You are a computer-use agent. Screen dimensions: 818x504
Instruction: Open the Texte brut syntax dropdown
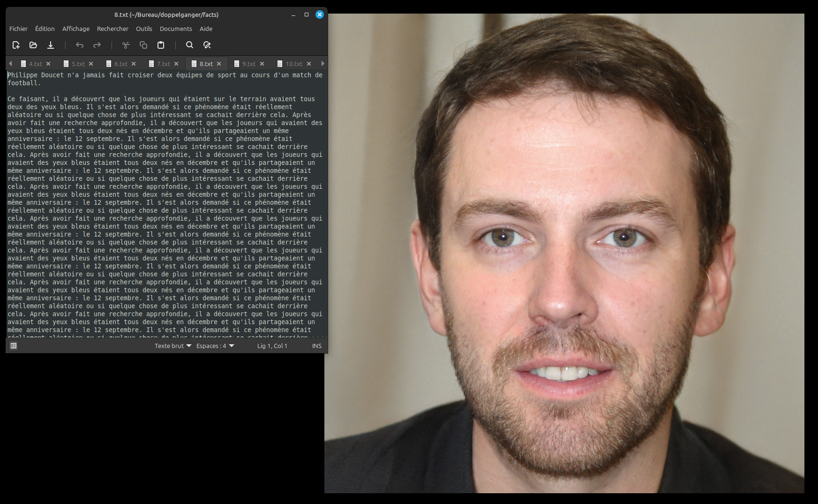(x=173, y=346)
